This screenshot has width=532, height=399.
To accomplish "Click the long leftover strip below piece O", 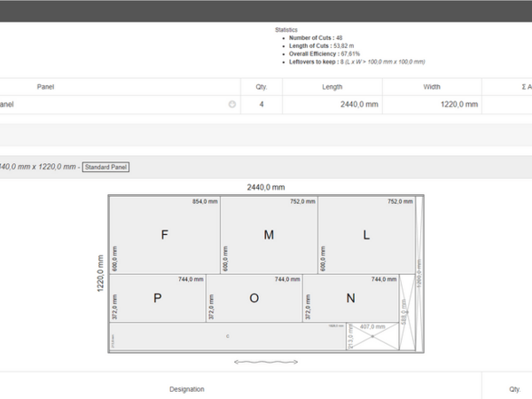I will point(227,337).
